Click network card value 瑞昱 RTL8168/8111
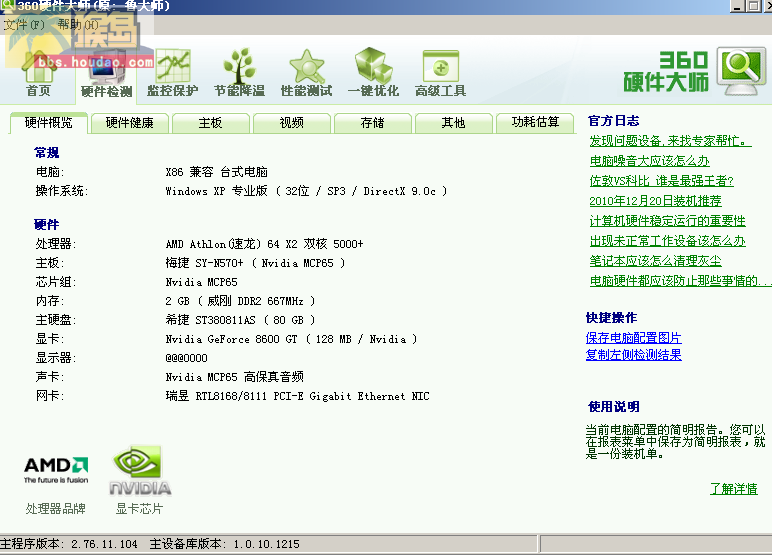Viewport: 772px width, 555px height. pyautogui.click(x=297, y=396)
